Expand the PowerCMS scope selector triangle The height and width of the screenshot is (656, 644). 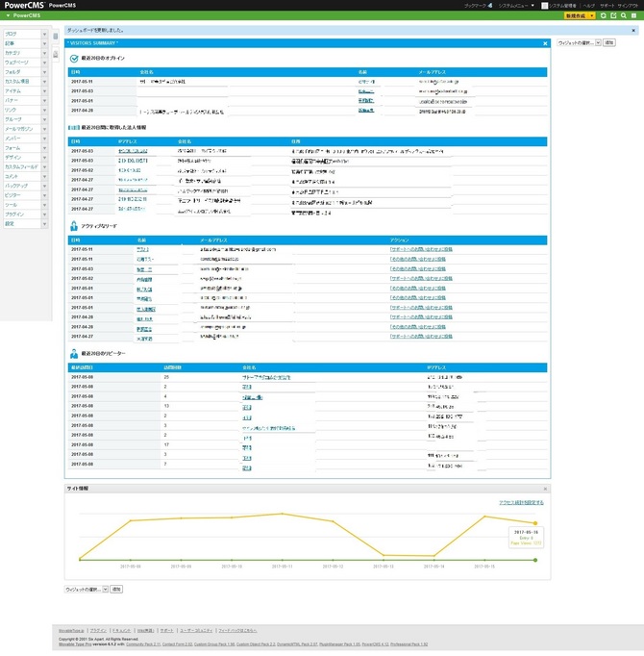click(8, 15)
